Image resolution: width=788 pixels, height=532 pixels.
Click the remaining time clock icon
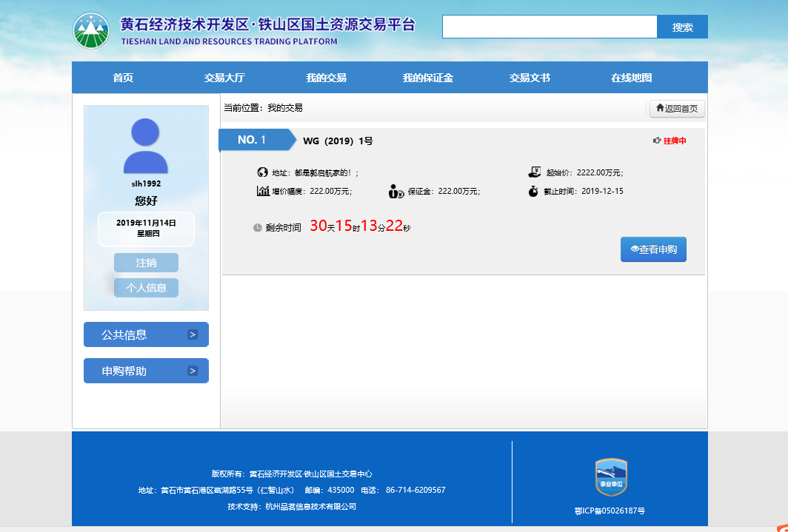click(x=258, y=228)
